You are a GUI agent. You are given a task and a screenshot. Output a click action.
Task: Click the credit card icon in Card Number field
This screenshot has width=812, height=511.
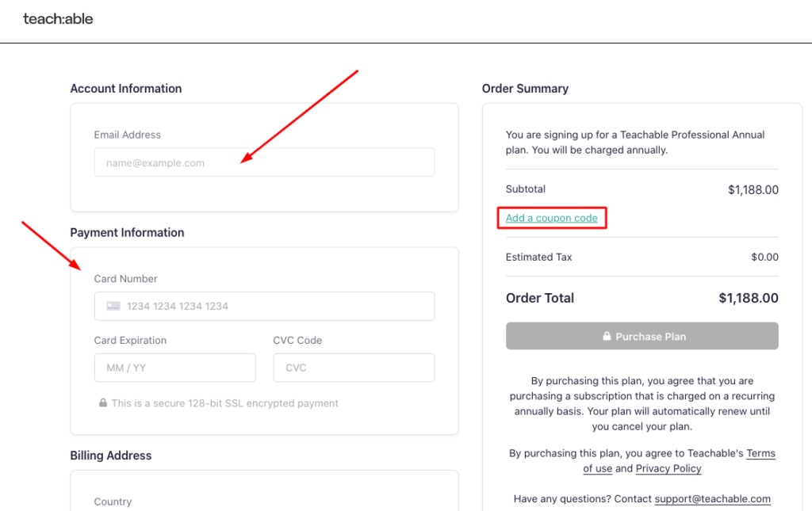(113, 306)
